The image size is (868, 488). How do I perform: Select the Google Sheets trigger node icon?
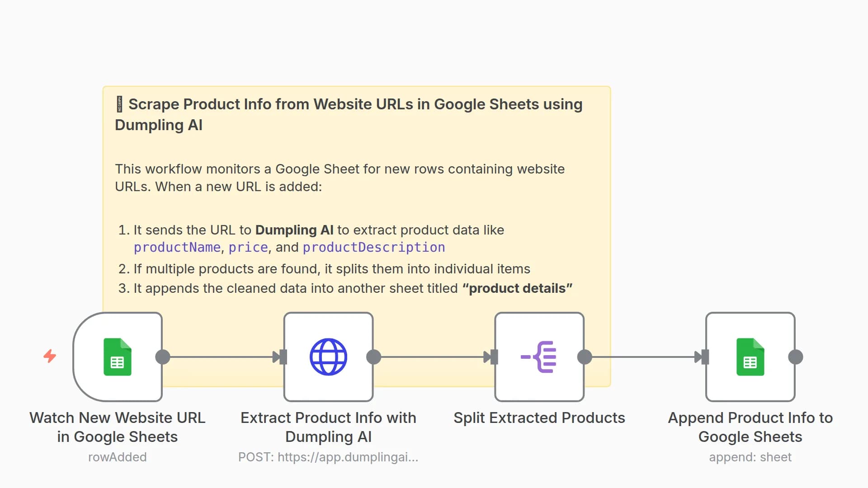(118, 357)
